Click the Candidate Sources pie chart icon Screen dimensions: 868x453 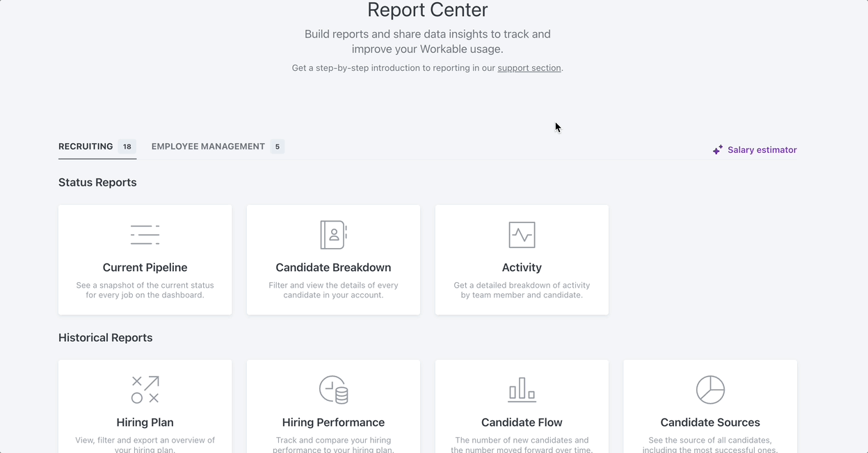710,390
